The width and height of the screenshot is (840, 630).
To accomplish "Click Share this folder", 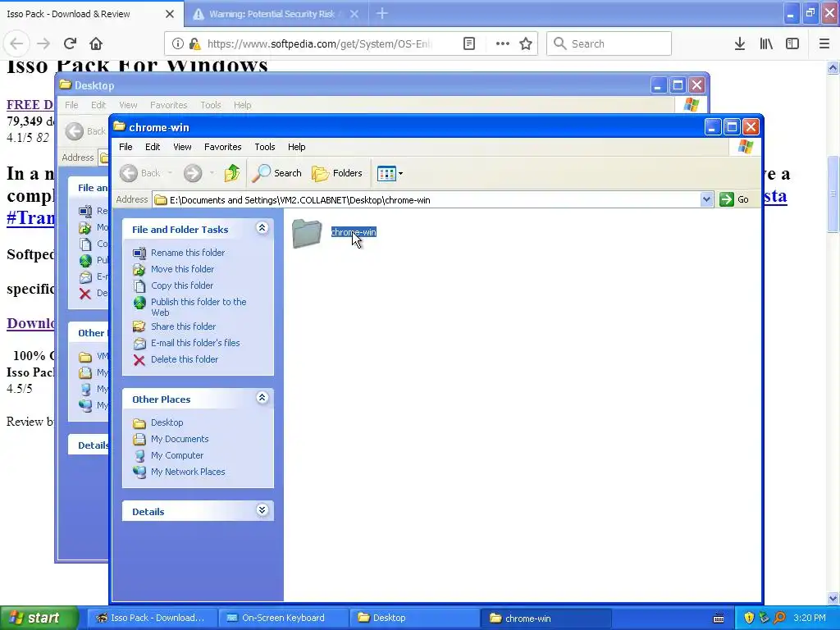I will pos(183,326).
